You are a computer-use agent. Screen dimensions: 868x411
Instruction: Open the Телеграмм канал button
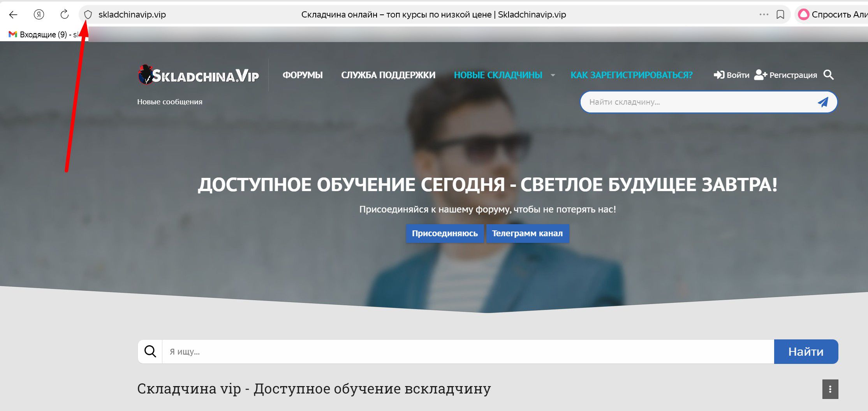527,234
